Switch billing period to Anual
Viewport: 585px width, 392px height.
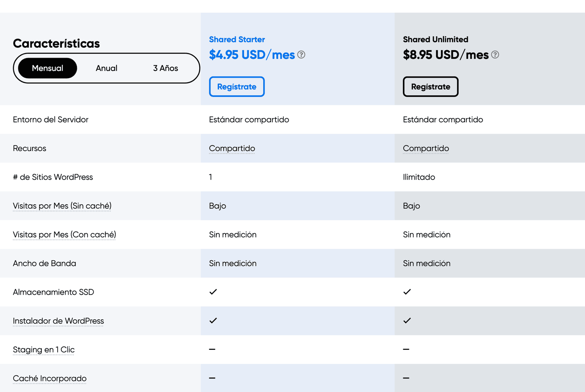click(x=107, y=68)
